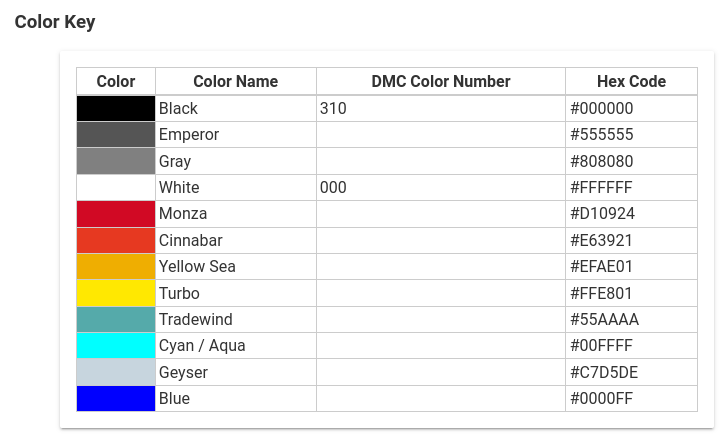Image resolution: width=720 pixels, height=435 pixels.
Task: Click the Gray color name cell
Action: pos(236,161)
